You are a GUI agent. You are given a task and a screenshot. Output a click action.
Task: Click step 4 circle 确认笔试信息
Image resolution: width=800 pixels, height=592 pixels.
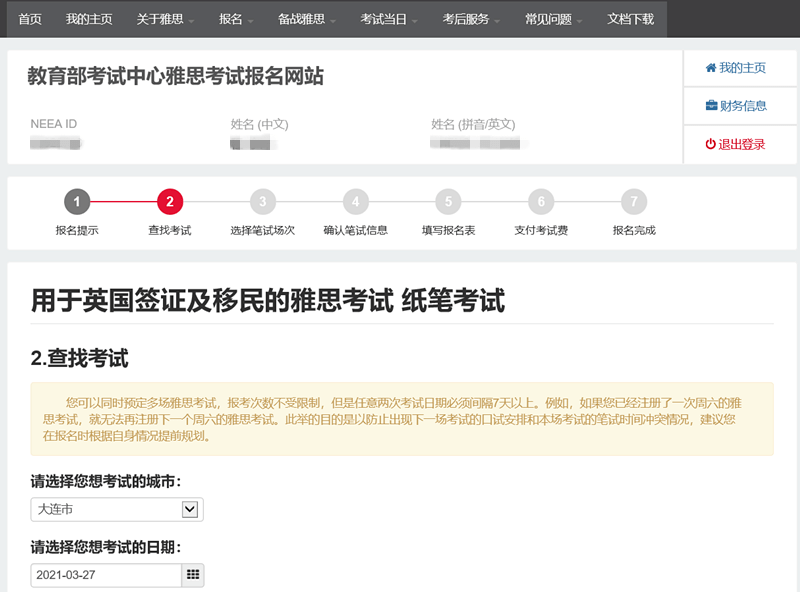click(x=356, y=202)
